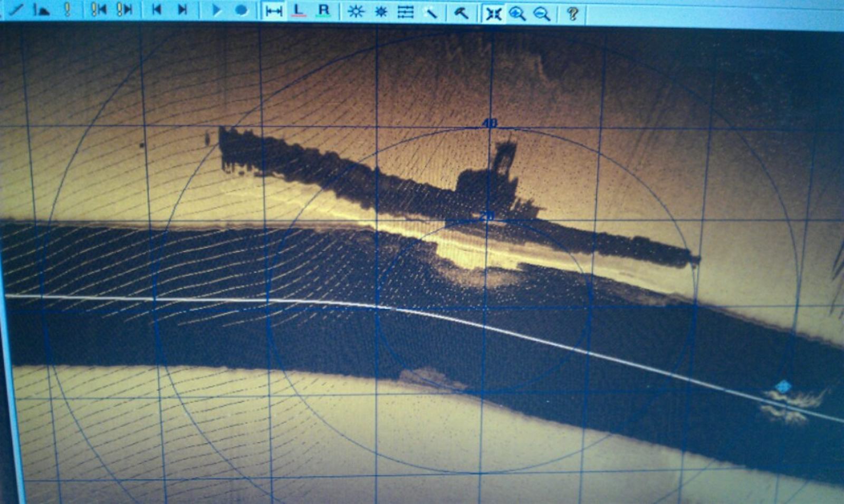Show the right channel R
This screenshot has height=504, width=844.
click(x=323, y=11)
